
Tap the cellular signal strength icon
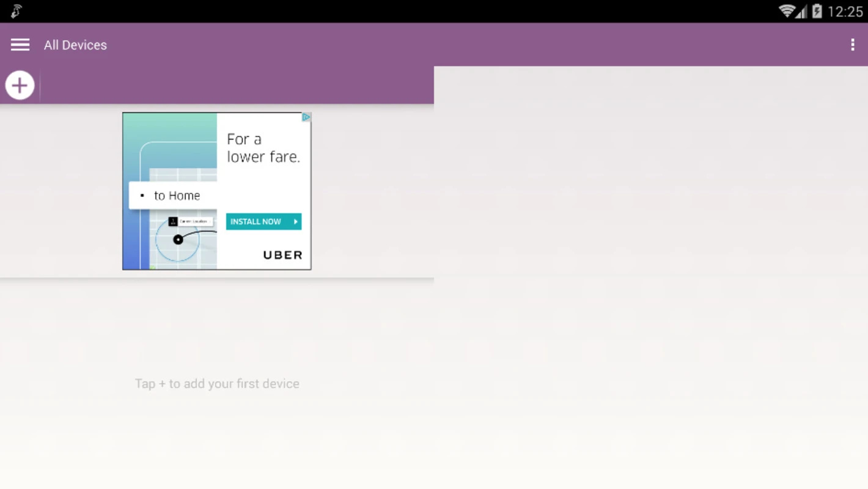tap(801, 12)
